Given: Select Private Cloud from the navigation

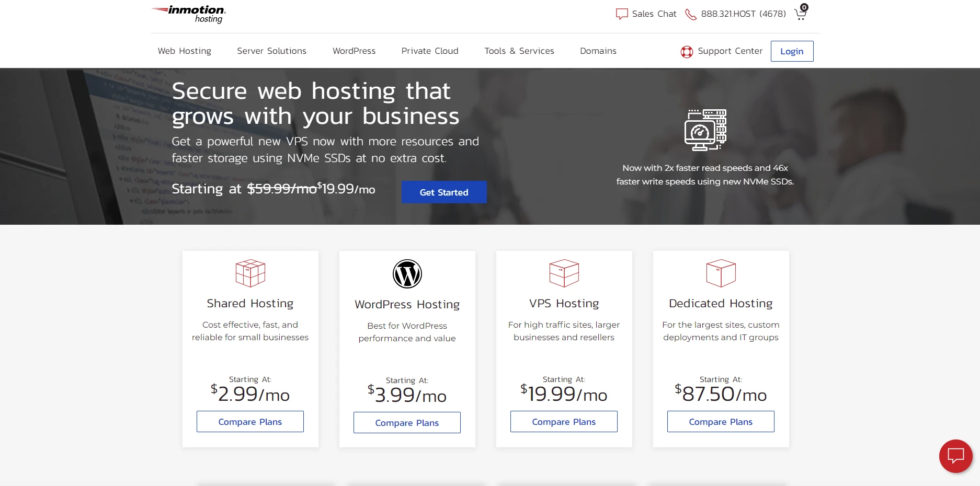Looking at the screenshot, I should point(429,51).
